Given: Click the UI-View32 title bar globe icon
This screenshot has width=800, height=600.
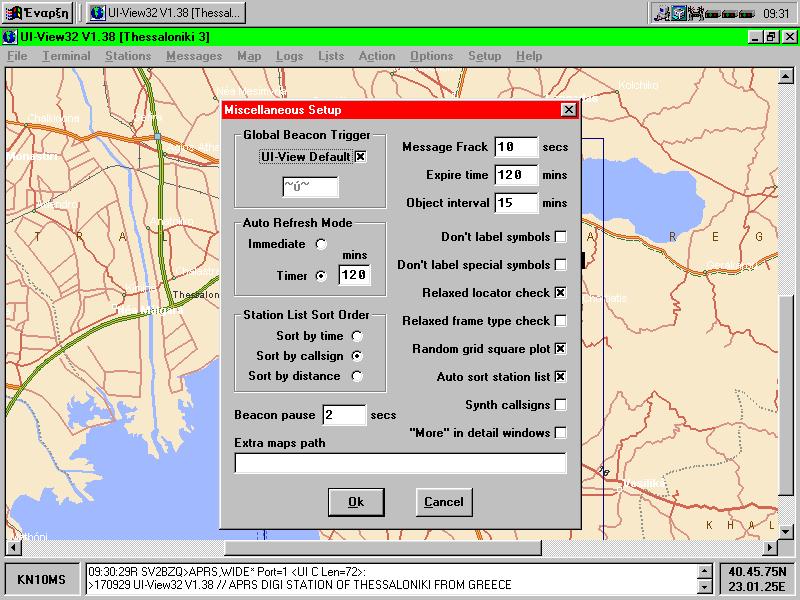Looking at the screenshot, I should point(10,37).
